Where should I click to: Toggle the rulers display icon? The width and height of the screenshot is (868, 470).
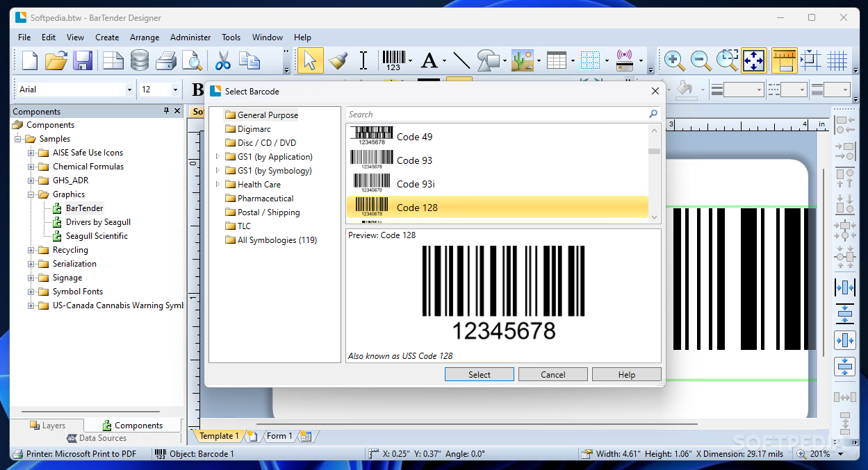click(x=784, y=61)
